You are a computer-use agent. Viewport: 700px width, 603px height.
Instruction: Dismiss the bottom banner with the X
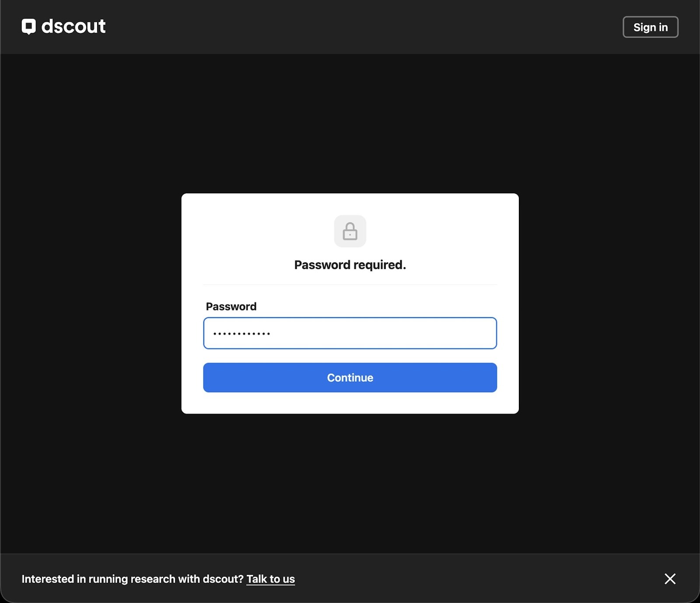click(670, 579)
